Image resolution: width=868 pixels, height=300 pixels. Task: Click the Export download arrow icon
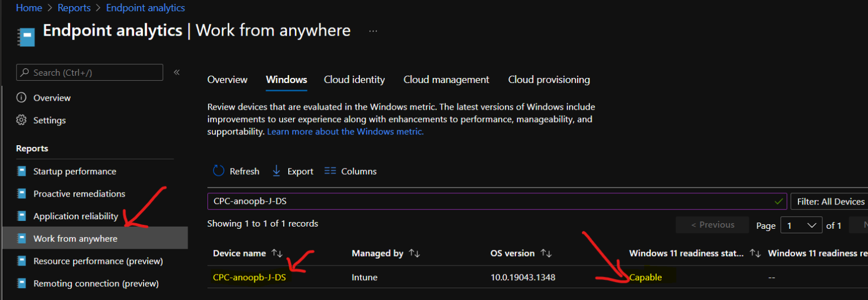pyautogui.click(x=276, y=171)
